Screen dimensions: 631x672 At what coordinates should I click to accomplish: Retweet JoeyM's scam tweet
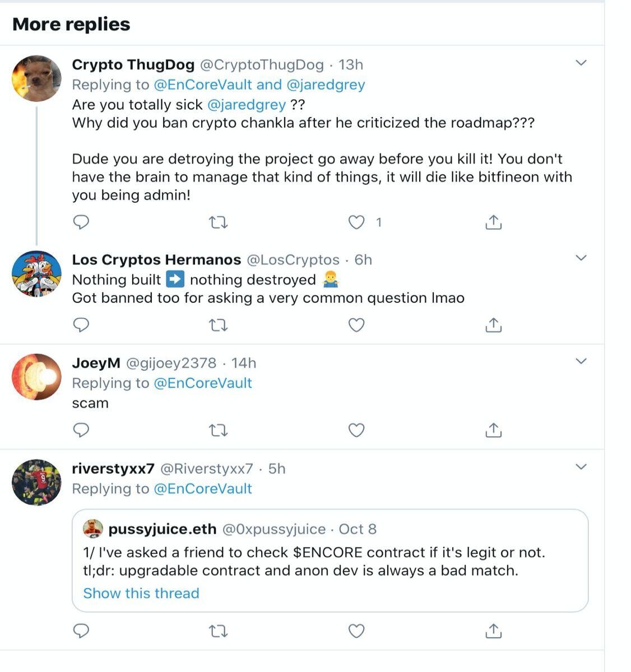tap(218, 431)
